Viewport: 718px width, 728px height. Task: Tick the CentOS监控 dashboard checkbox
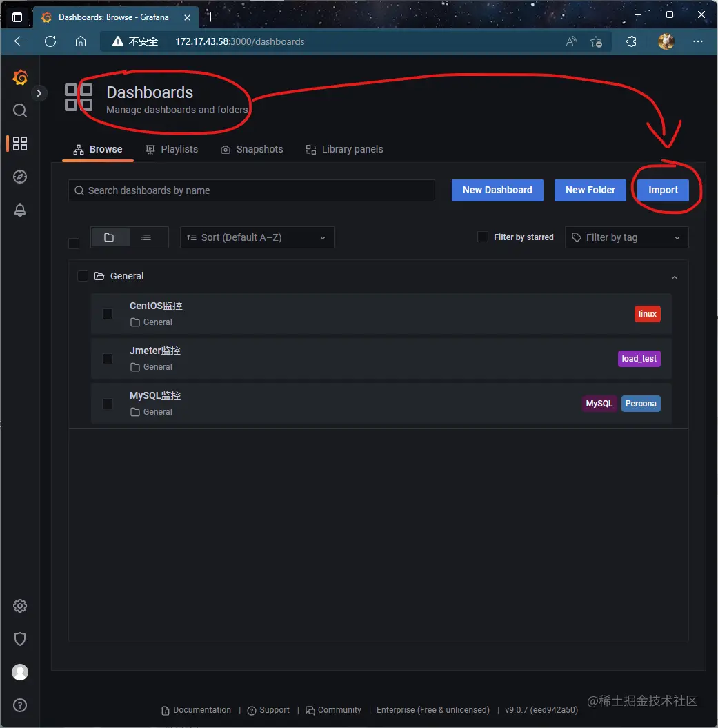[x=108, y=315]
